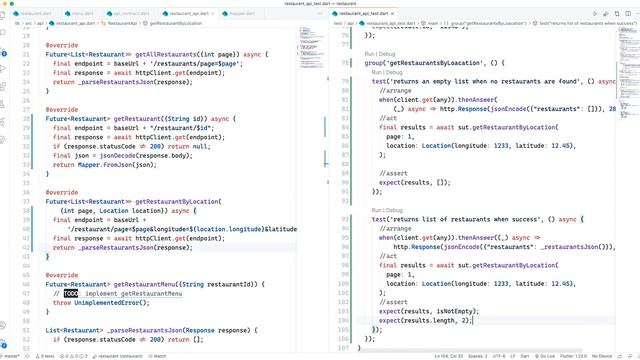Expand the getRestaurantByLocation breadcrumb

pos(172,23)
